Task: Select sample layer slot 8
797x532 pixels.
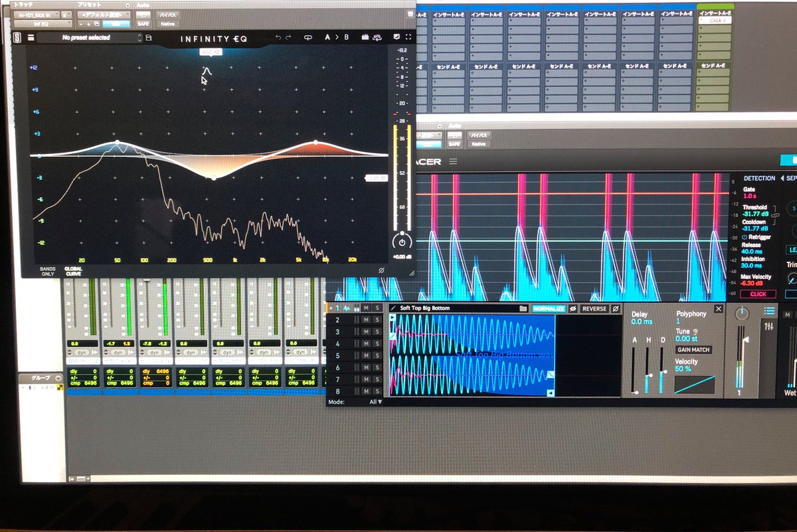Action: pyautogui.click(x=337, y=391)
